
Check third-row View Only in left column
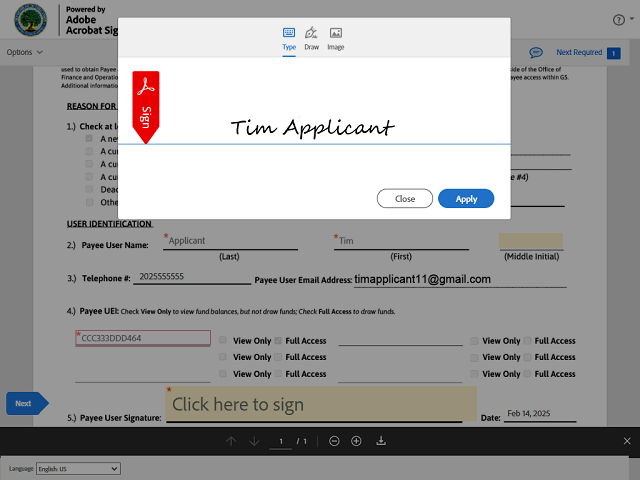point(223,373)
